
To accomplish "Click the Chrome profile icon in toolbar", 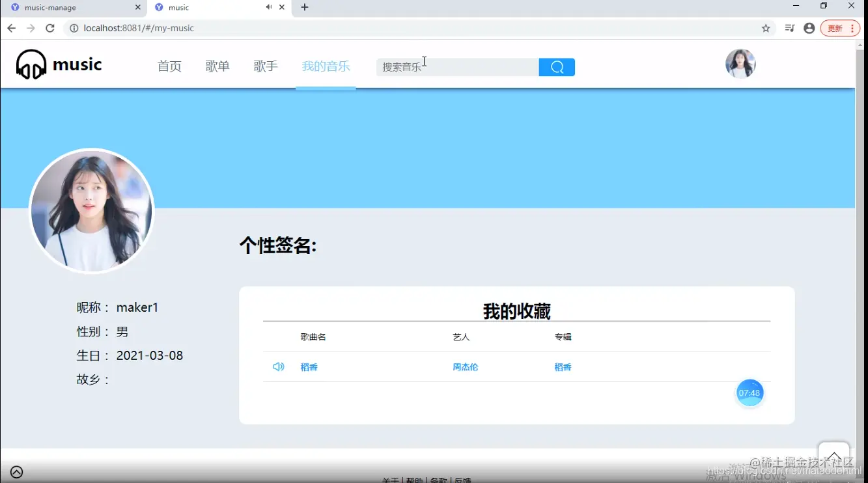I will [x=809, y=28].
